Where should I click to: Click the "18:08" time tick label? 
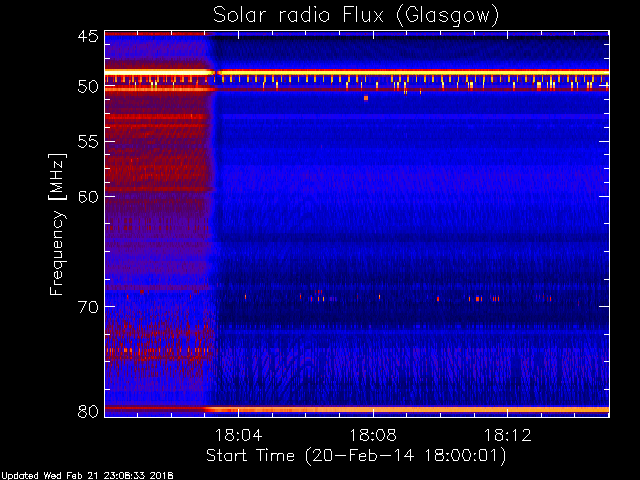point(373,435)
